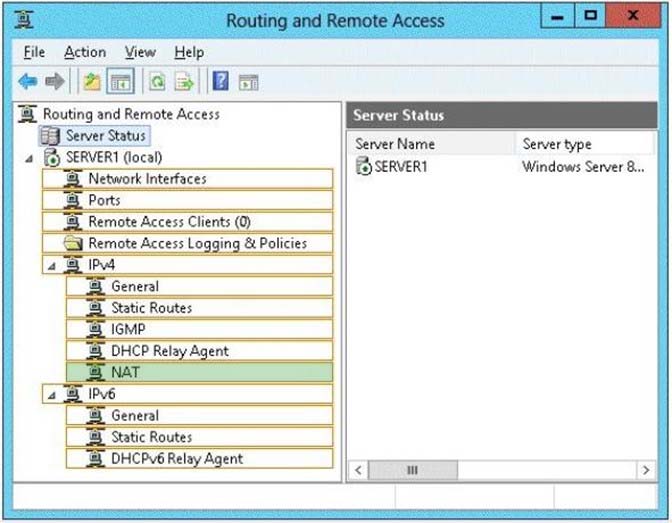
Task: Click the IPv4 node icon
Action: coord(73,265)
